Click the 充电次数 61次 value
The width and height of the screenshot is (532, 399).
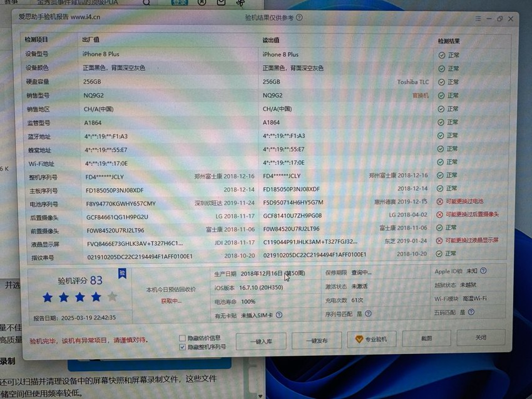[x=357, y=300]
